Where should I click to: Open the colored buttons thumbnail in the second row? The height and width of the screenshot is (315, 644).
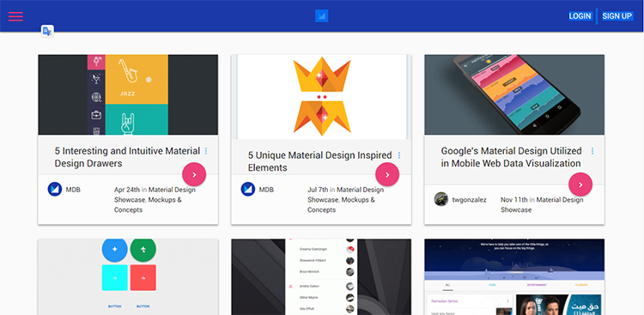coord(128,277)
